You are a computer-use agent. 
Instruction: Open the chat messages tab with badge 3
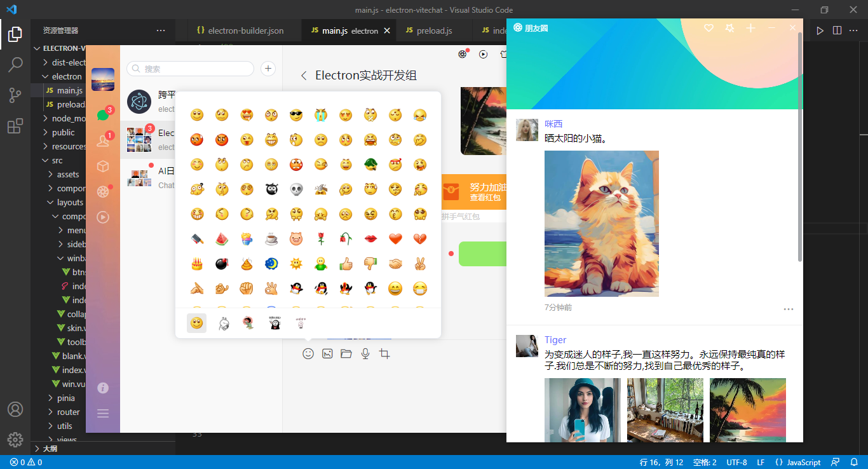tap(103, 115)
